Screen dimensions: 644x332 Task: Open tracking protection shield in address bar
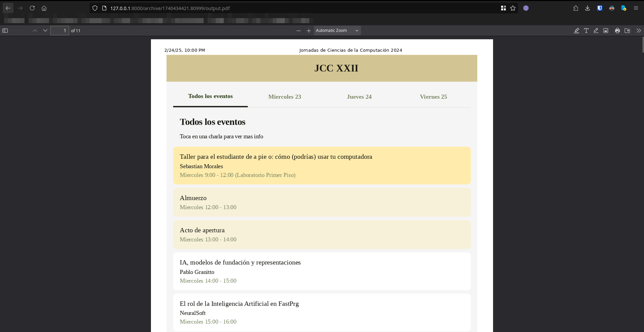[95, 8]
